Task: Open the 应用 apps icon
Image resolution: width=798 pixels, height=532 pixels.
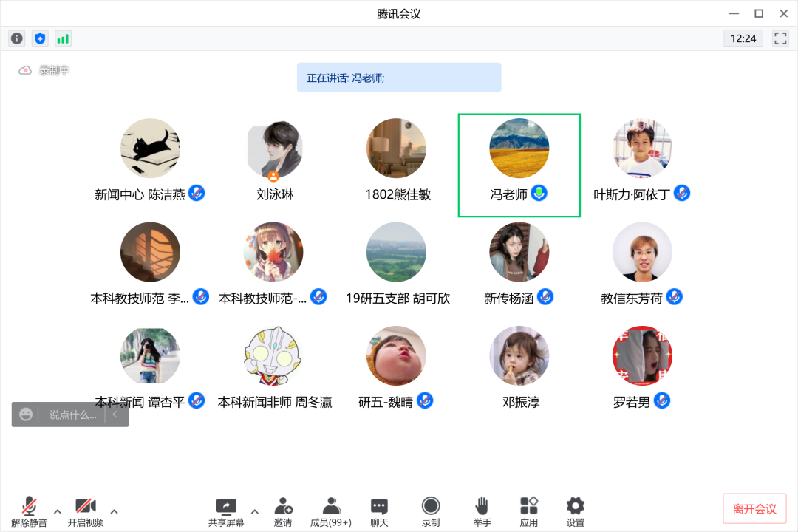Action: pyautogui.click(x=529, y=511)
